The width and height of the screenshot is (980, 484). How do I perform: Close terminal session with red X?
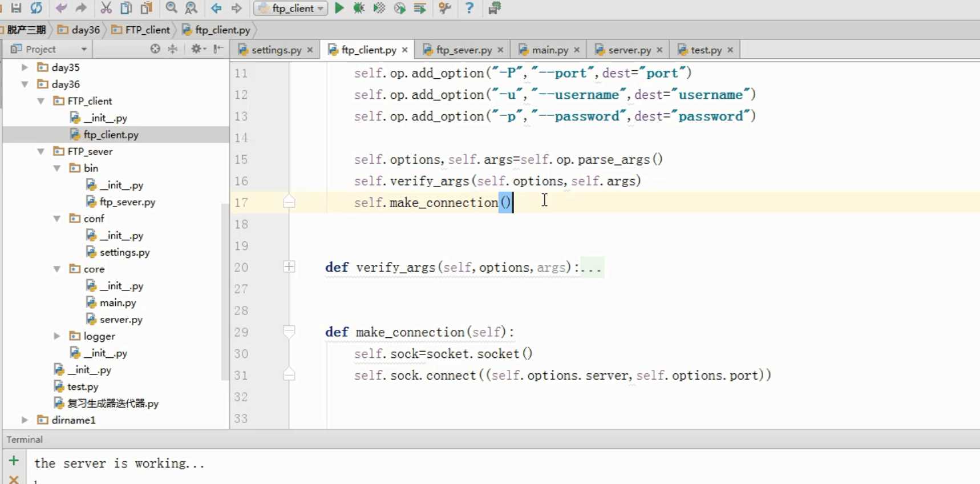(14, 479)
